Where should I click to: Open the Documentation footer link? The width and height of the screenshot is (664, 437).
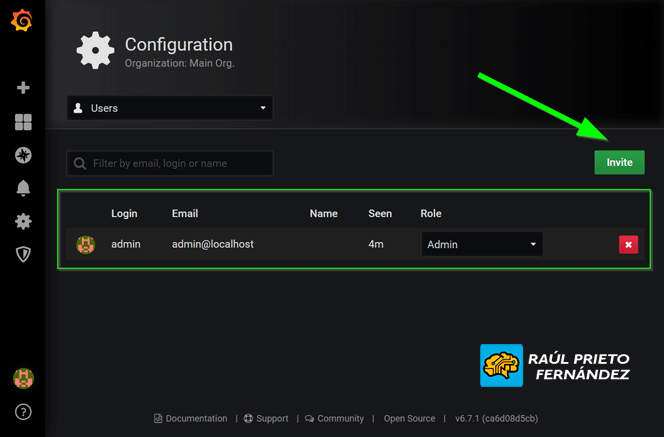(193, 418)
